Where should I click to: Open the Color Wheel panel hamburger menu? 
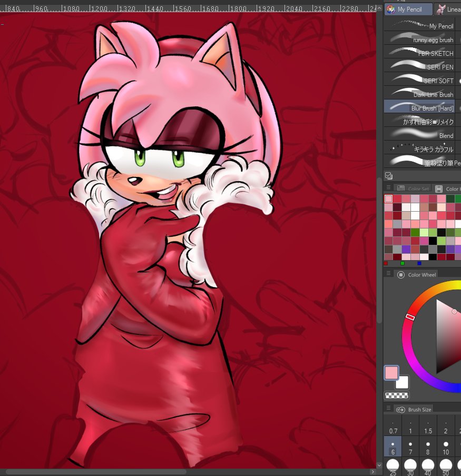(x=388, y=273)
